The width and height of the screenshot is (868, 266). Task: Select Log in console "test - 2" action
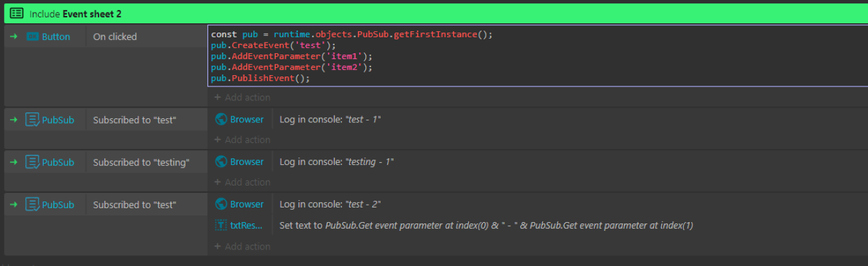coord(330,204)
